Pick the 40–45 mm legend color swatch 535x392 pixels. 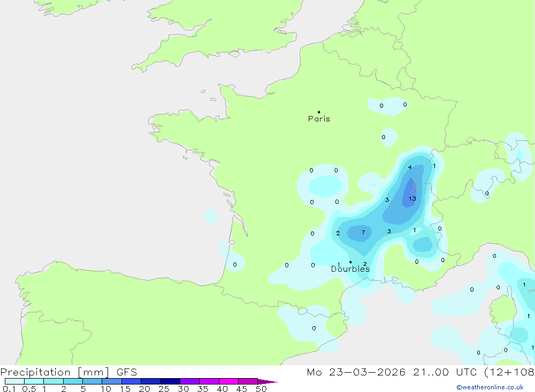tap(228, 381)
